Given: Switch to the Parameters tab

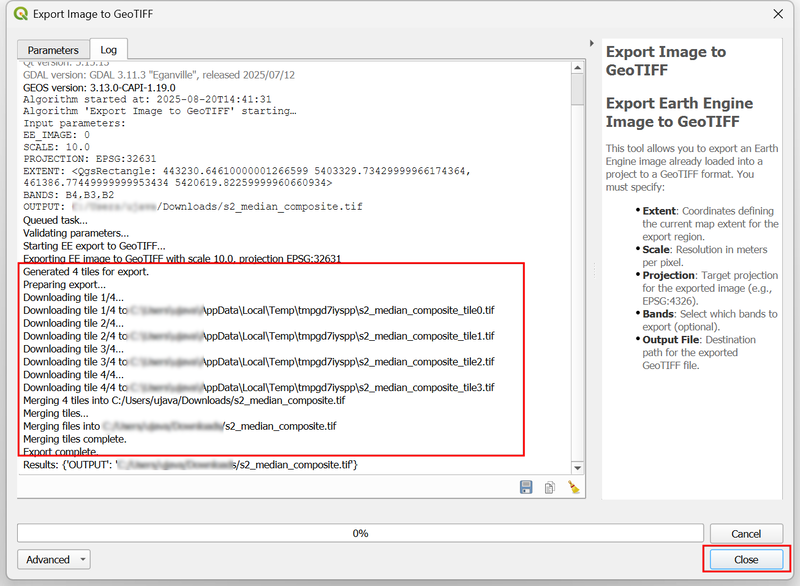Looking at the screenshot, I should click(53, 50).
